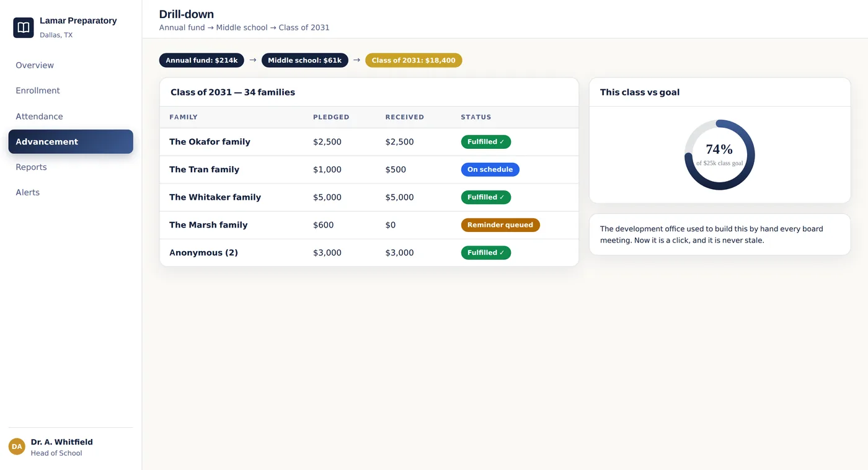This screenshot has width=868, height=470.
Task: Open the Reports section
Action: click(x=71, y=167)
